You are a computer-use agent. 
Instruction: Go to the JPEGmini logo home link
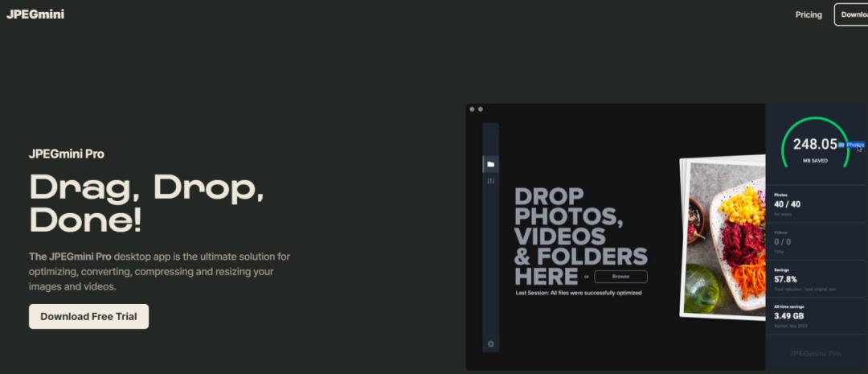click(x=35, y=14)
